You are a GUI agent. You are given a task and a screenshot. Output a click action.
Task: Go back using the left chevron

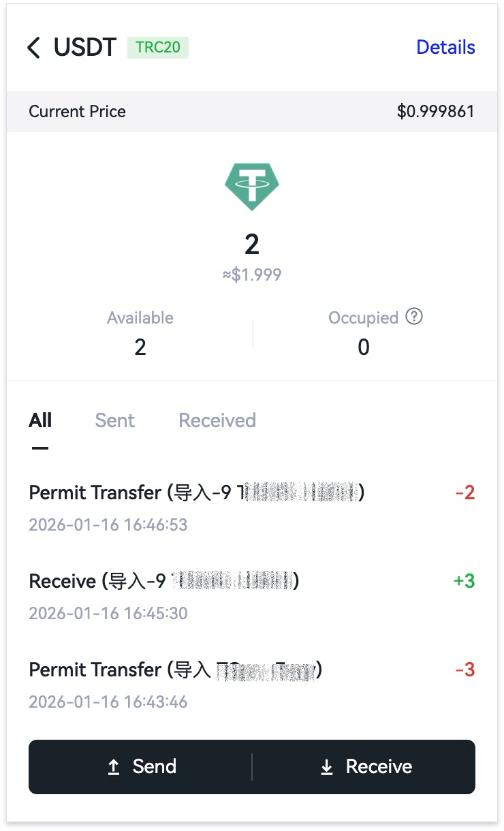pos(33,48)
